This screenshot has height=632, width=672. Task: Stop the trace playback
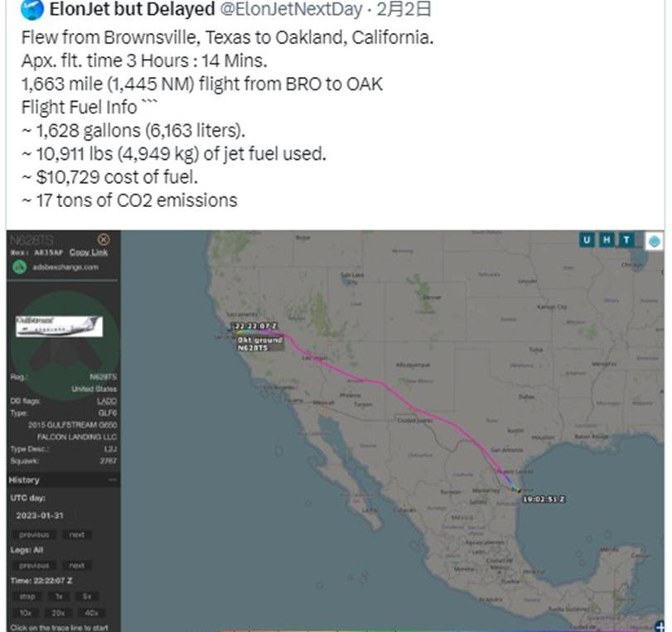coord(27,596)
